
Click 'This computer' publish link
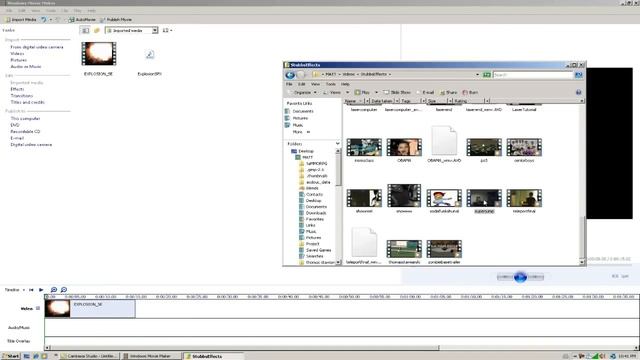25,118
